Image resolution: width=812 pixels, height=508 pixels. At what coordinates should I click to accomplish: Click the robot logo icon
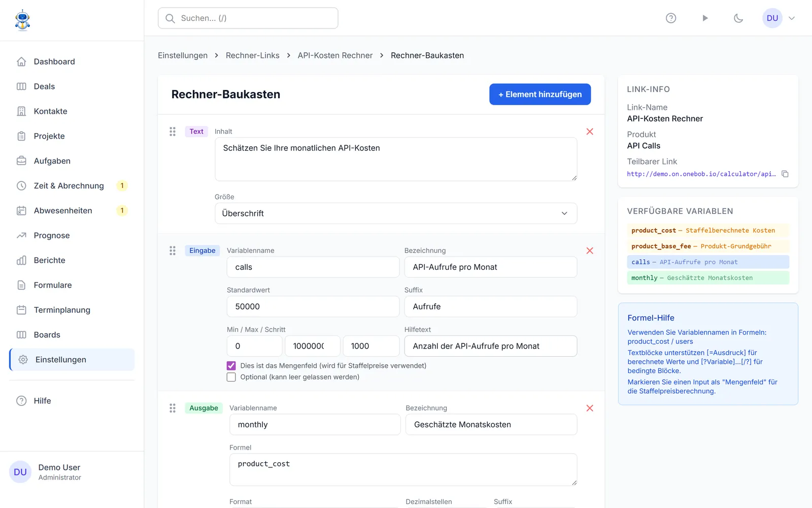22,20
